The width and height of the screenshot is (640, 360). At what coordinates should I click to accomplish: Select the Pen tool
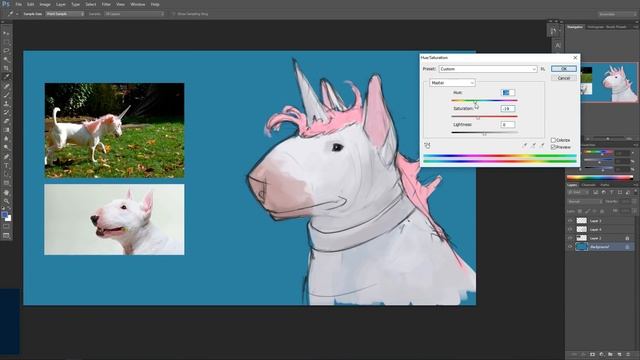(x=6, y=157)
